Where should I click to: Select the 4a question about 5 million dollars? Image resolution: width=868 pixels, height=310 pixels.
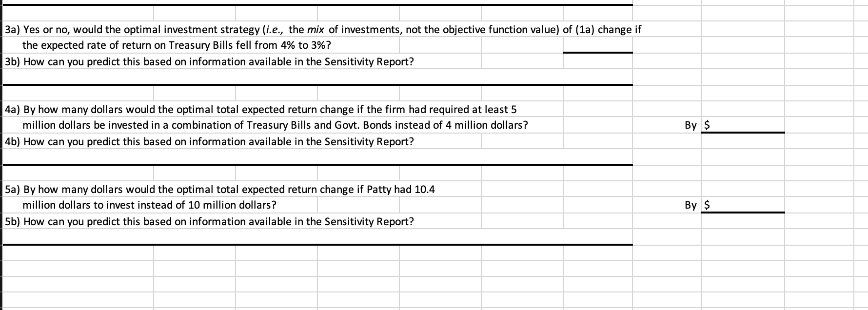click(260, 109)
